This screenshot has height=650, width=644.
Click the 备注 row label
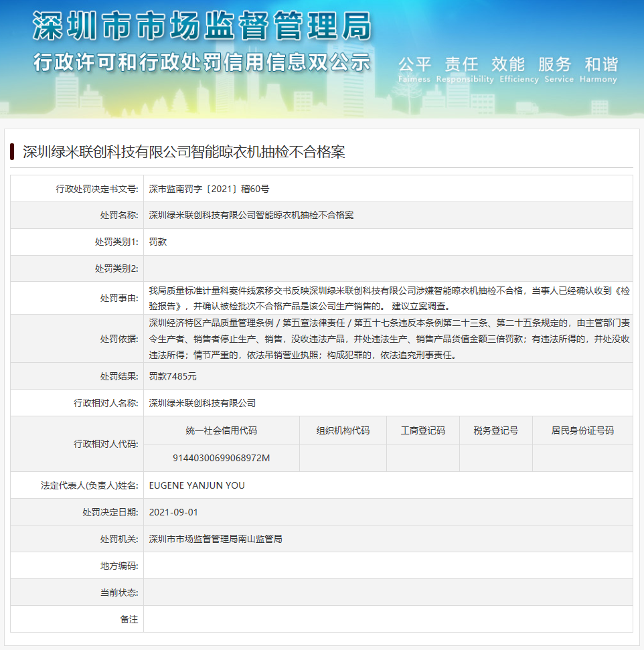[129, 619]
